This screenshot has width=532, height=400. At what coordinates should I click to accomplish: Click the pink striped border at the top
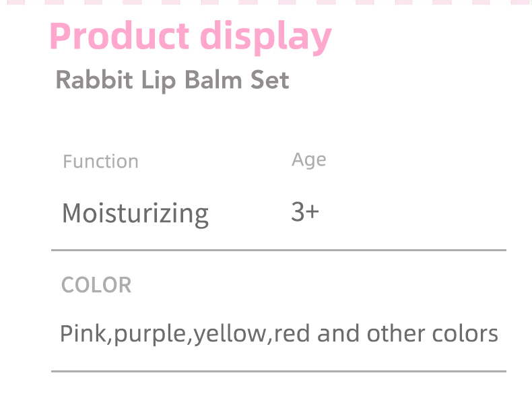(266, 3)
